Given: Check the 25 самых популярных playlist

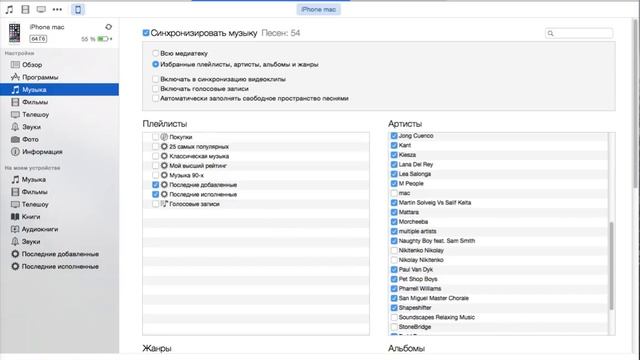Looking at the screenshot, I should pos(155,146).
